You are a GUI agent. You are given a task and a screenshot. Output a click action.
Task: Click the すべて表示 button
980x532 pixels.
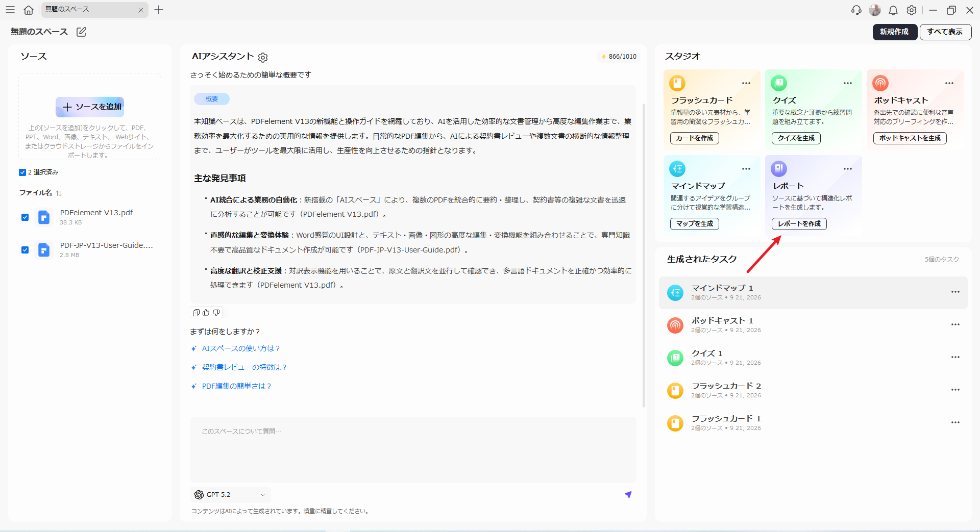click(x=945, y=32)
